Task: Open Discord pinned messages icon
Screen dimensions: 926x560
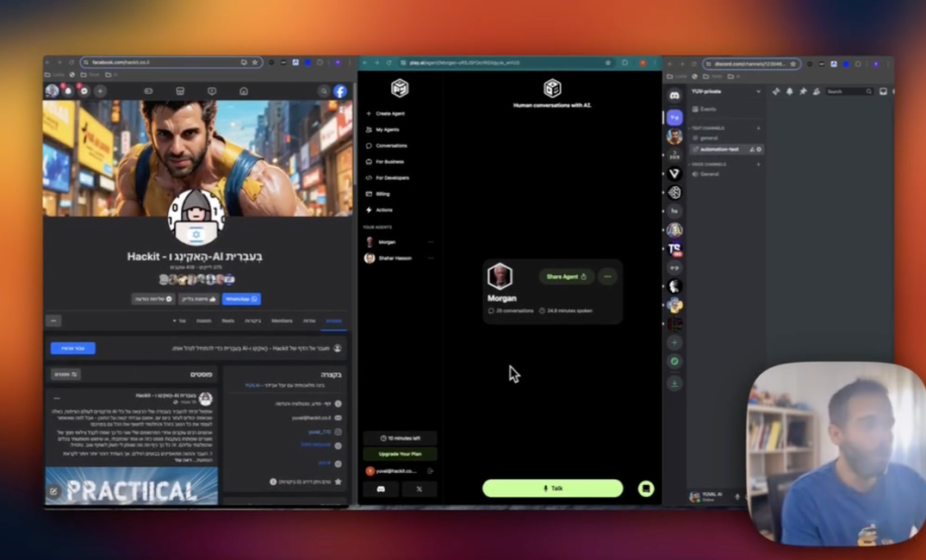Action: coord(803,91)
